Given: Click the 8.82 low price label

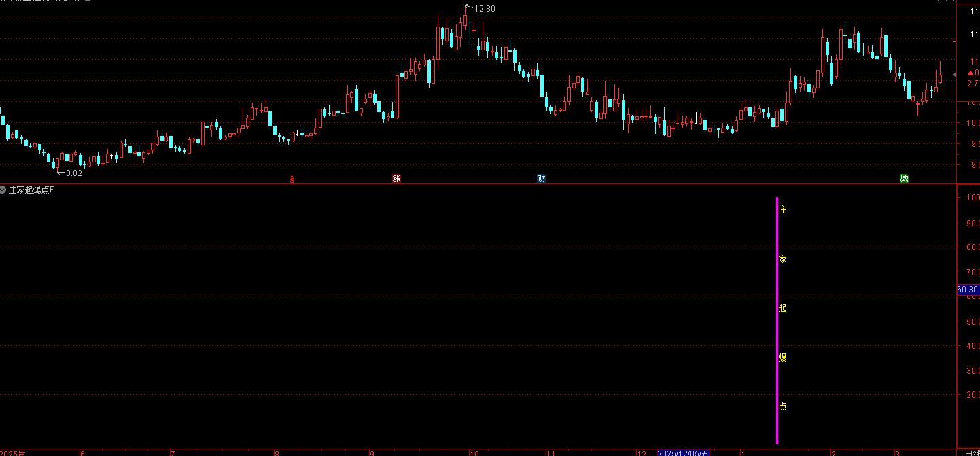Looking at the screenshot, I should [73, 173].
